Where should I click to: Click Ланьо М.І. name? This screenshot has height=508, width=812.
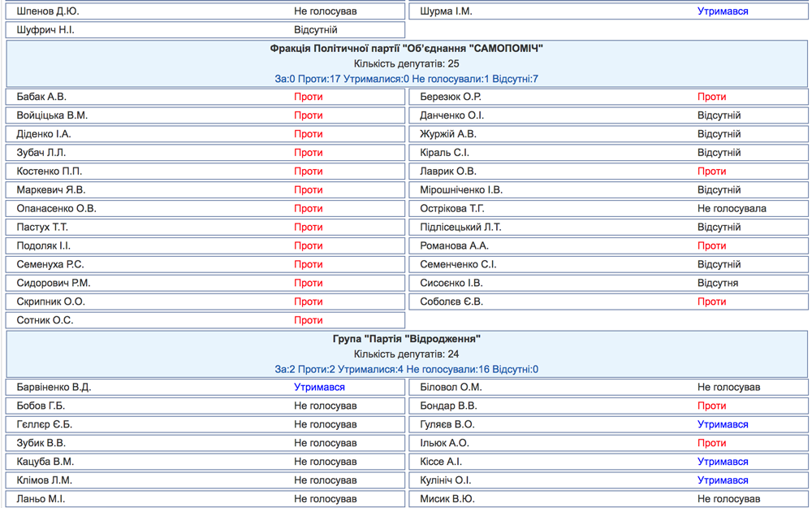click(41, 499)
